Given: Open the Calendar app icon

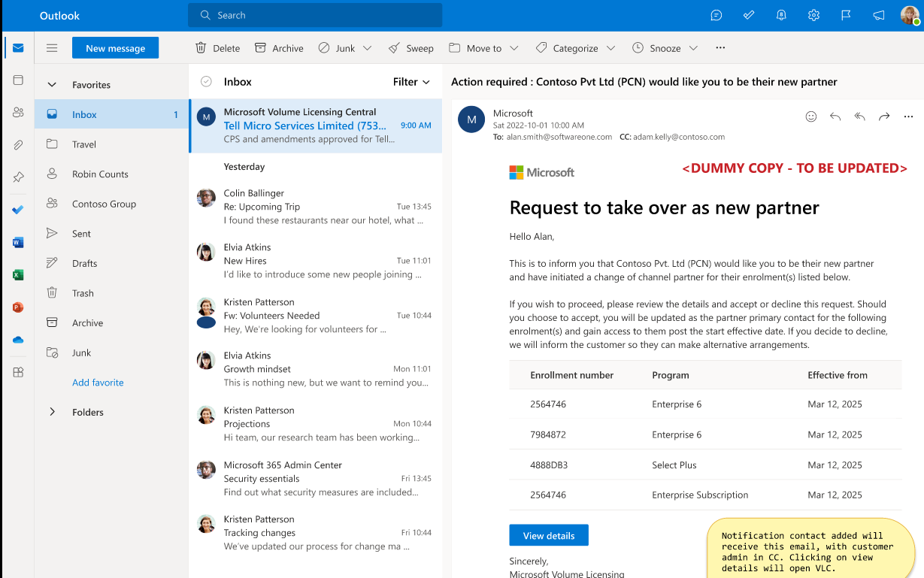Looking at the screenshot, I should [x=18, y=80].
